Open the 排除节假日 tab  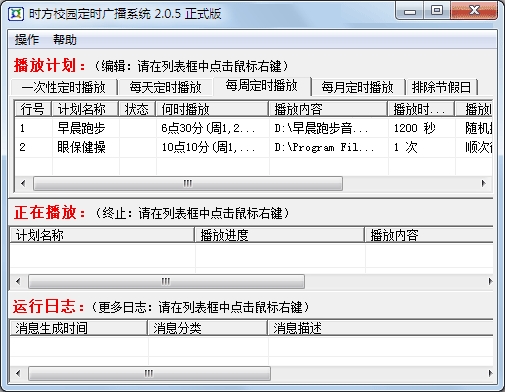point(441,87)
